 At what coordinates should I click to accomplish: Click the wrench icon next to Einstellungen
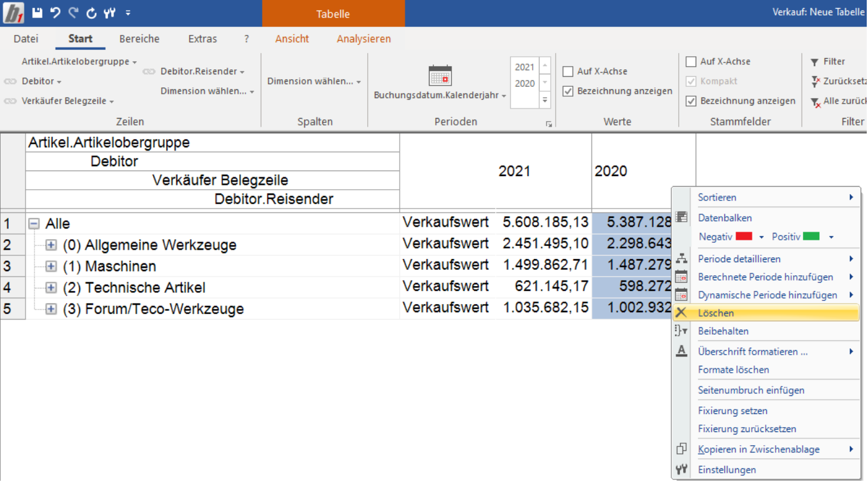coord(681,470)
